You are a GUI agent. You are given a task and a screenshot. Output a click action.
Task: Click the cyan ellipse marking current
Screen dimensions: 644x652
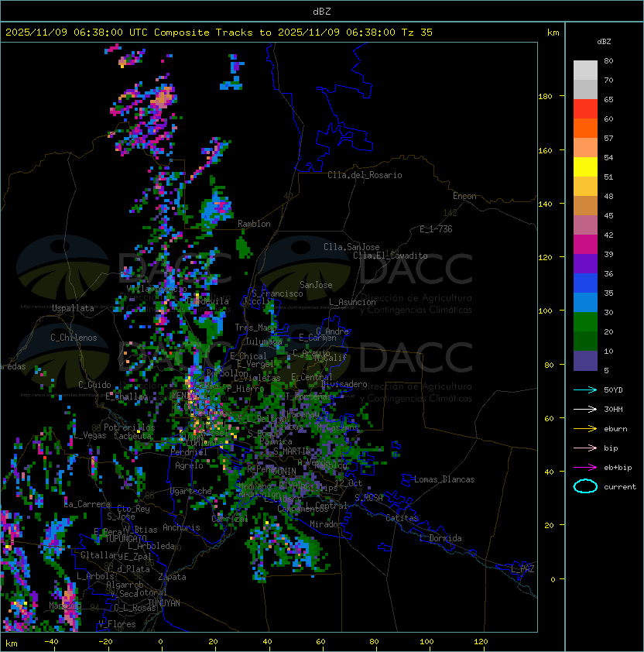[x=585, y=486]
